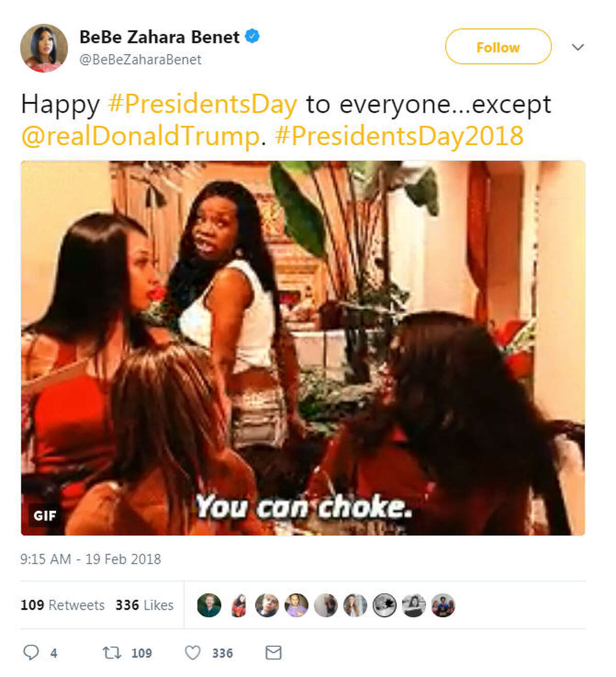Screen dimensions: 616x677
Task: Click the last liker avatar in row
Action: point(443,605)
